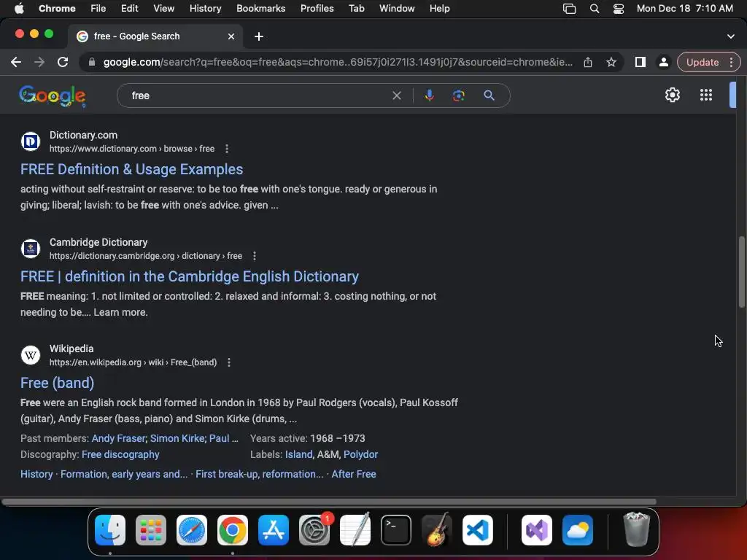This screenshot has width=747, height=560.
Task: Open Visual Studio Code from the Dock
Action: pyautogui.click(x=477, y=530)
